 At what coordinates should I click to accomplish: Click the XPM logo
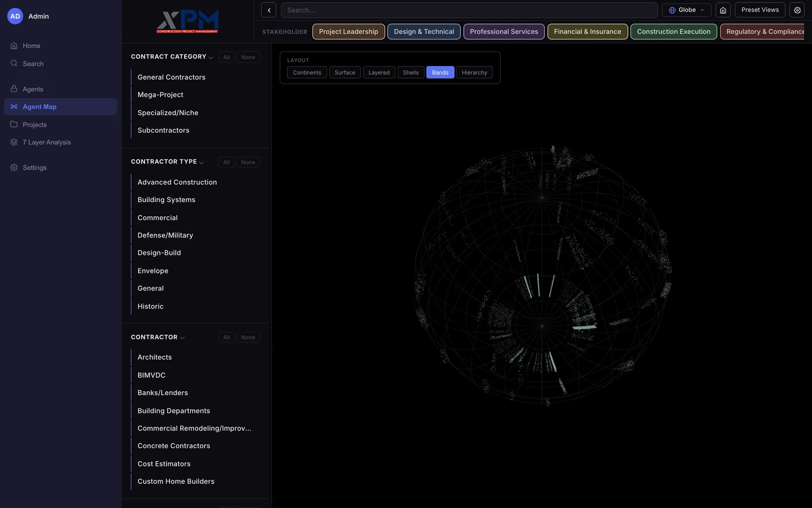click(187, 21)
